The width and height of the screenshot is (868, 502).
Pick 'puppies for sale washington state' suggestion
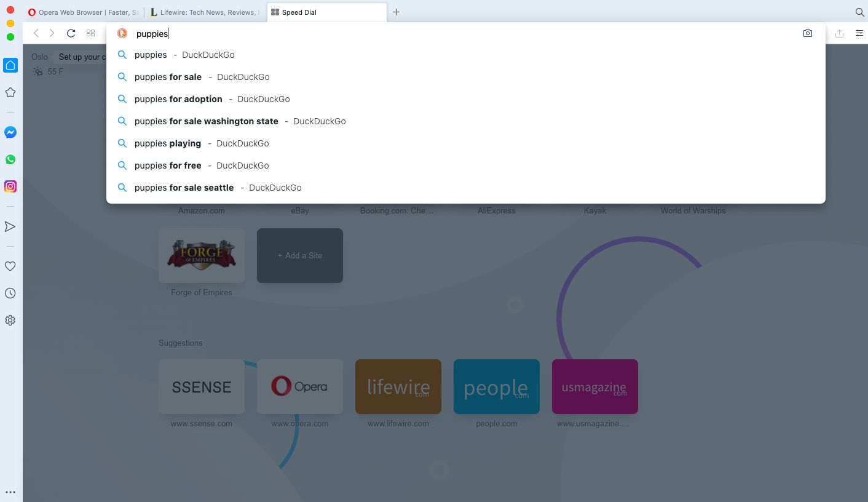pyautogui.click(x=466, y=121)
